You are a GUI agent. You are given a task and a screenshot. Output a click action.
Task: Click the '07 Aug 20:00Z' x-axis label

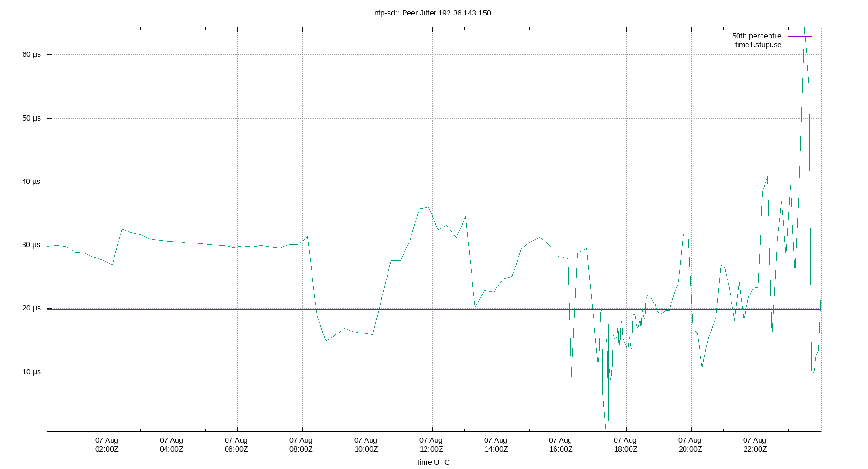(690, 445)
